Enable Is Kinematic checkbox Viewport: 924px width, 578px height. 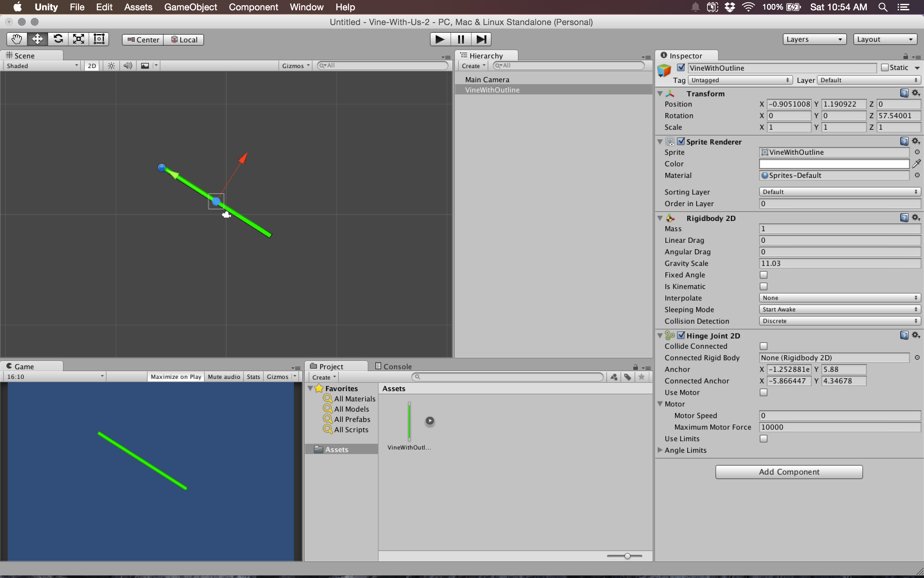[763, 286]
